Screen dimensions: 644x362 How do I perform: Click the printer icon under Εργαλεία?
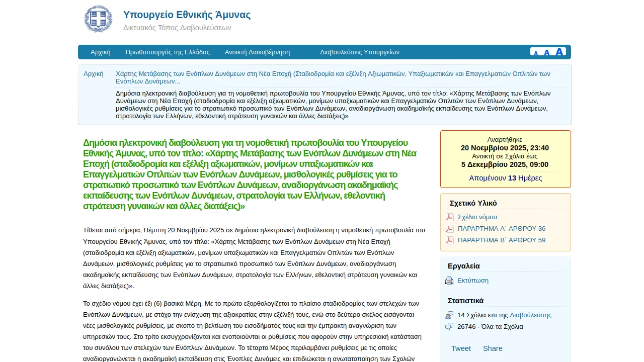449,281
